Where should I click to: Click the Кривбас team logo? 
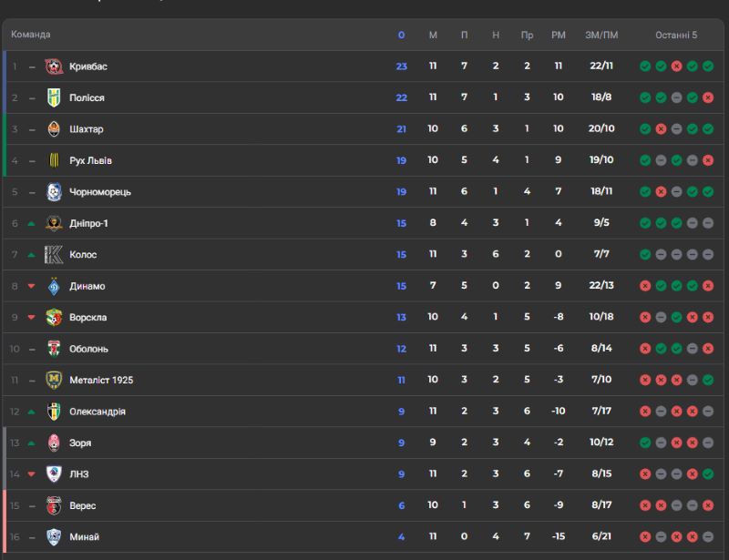click(x=54, y=66)
